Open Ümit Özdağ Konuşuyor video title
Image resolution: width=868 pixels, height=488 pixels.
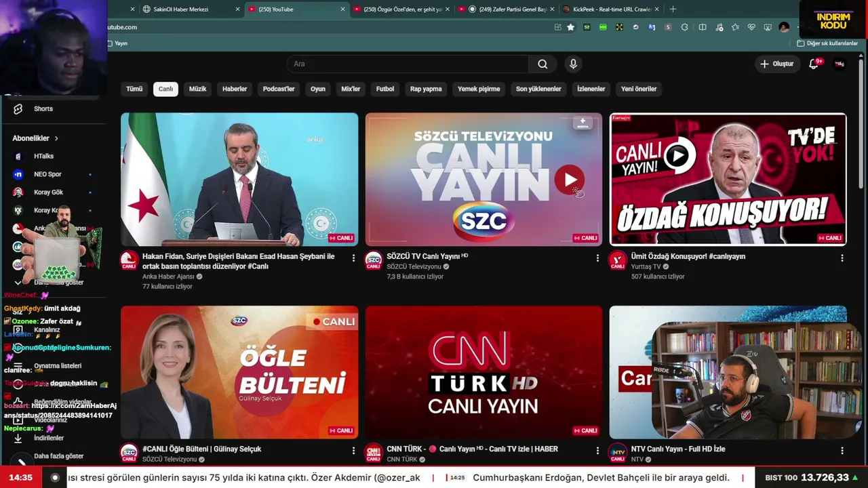(x=688, y=257)
